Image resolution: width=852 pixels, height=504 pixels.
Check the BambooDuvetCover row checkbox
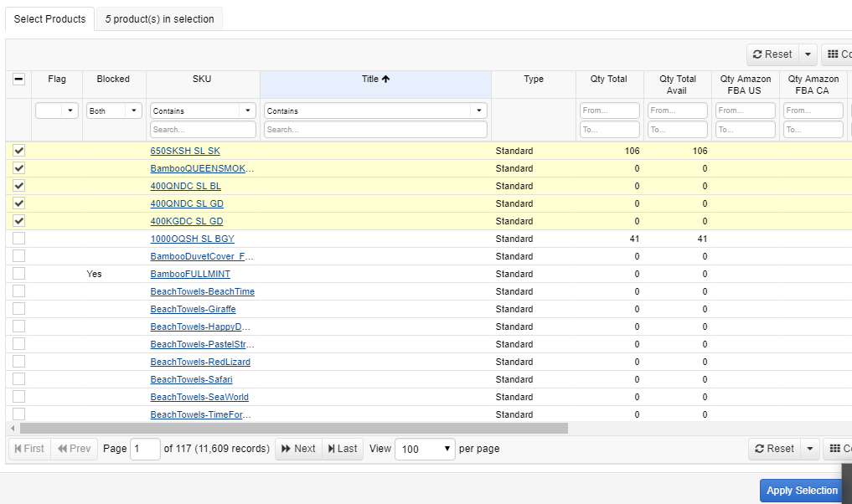(18, 256)
